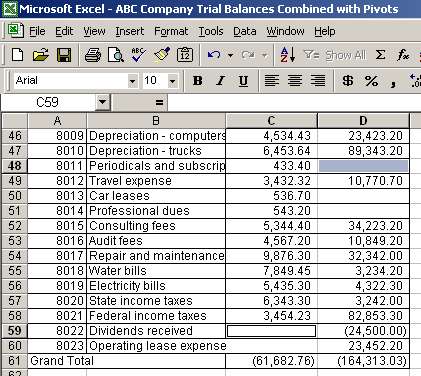This screenshot has height=376, width=421.
Task: Open the Help menu
Action: tap(325, 31)
